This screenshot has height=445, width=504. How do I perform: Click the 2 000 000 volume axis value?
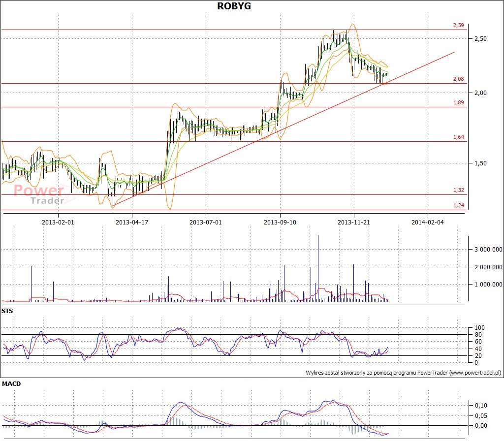pyautogui.click(x=488, y=267)
